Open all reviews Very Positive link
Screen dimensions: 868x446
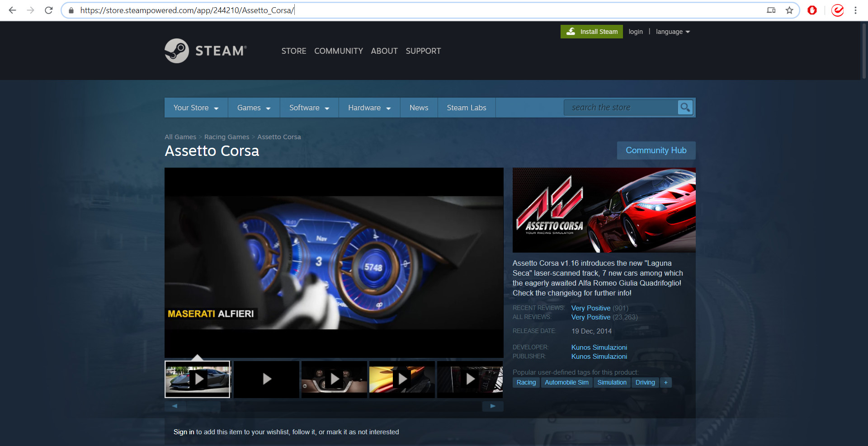[x=591, y=317]
